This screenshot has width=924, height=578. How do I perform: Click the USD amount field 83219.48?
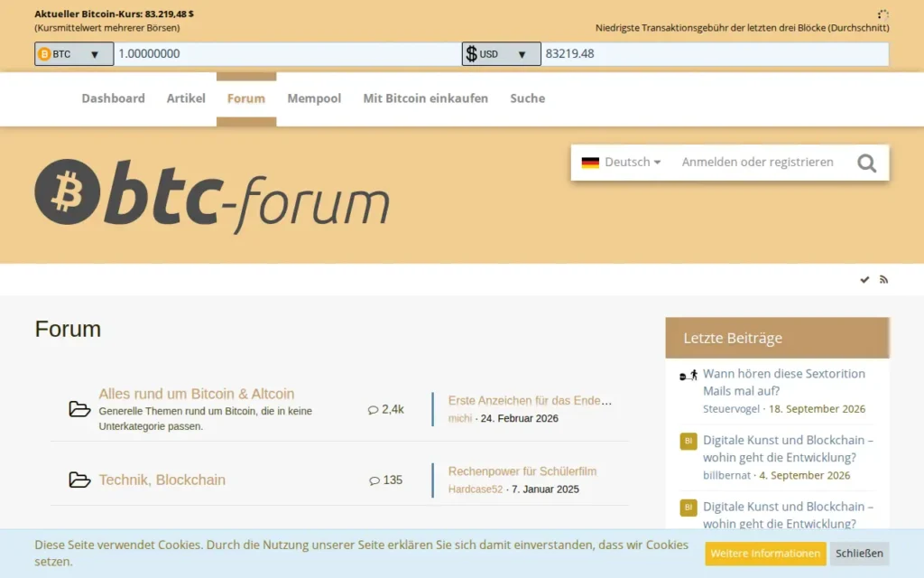click(x=715, y=53)
